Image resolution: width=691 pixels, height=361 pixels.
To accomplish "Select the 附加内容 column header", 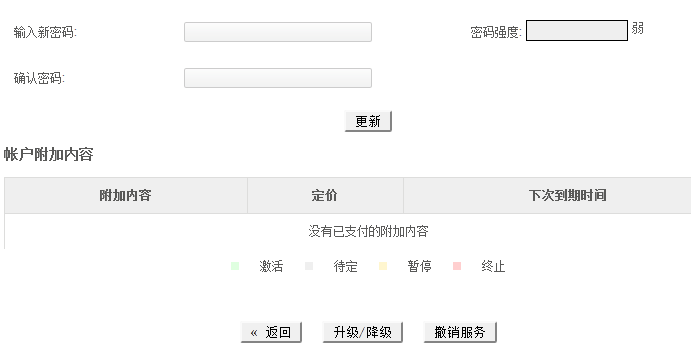I will (x=126, y=195).
